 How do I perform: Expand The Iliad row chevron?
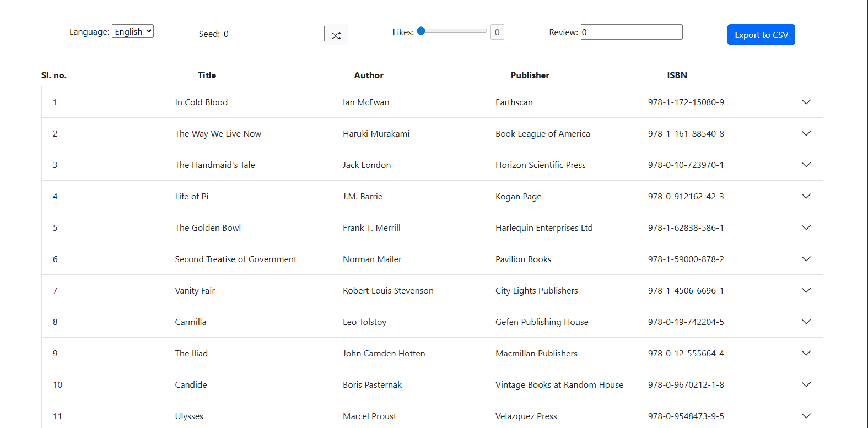pos(806,353)
